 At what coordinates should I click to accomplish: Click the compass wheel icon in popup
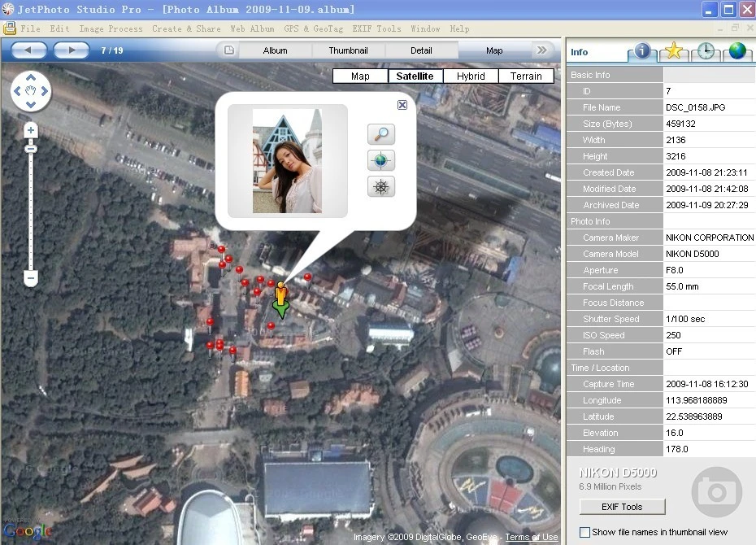pos(381,186)
